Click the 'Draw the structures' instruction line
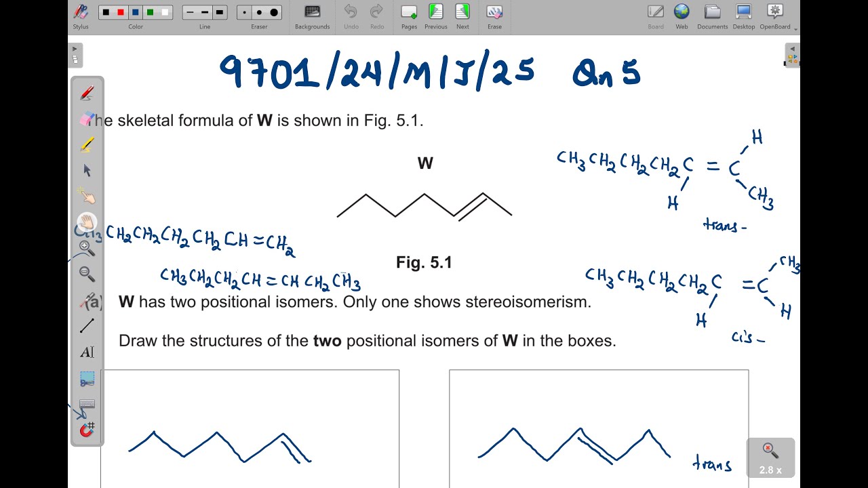Screen dimensions: 868x488 pyautogui.click(x=367, y=341)
